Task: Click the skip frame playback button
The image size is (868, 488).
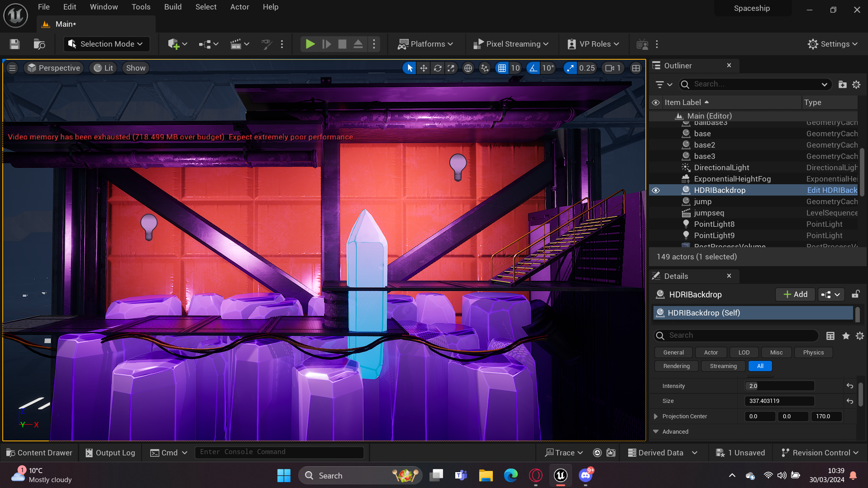Action: click(326, 44)
